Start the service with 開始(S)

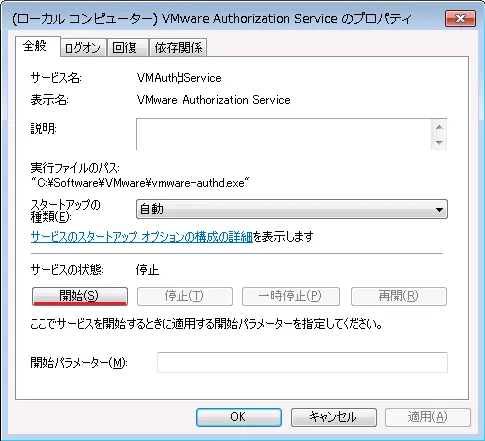(x=80, y=296)
